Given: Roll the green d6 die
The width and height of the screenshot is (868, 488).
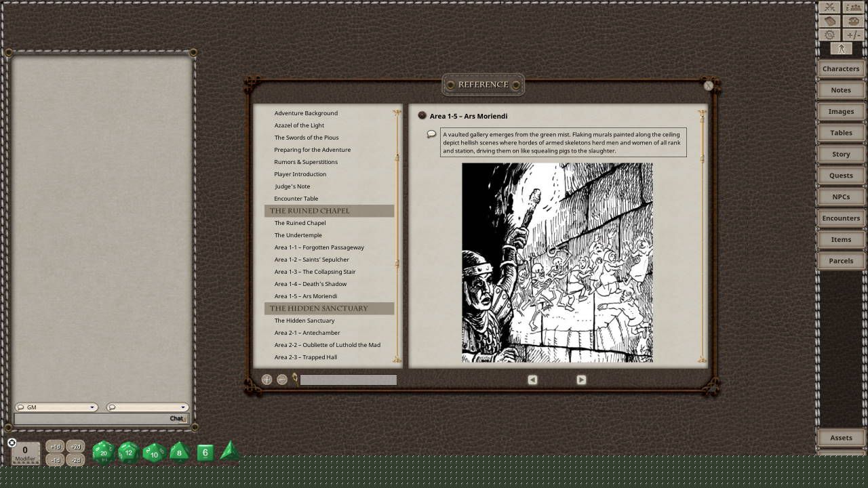Looking at the screenshot, I should click(205, 452).
